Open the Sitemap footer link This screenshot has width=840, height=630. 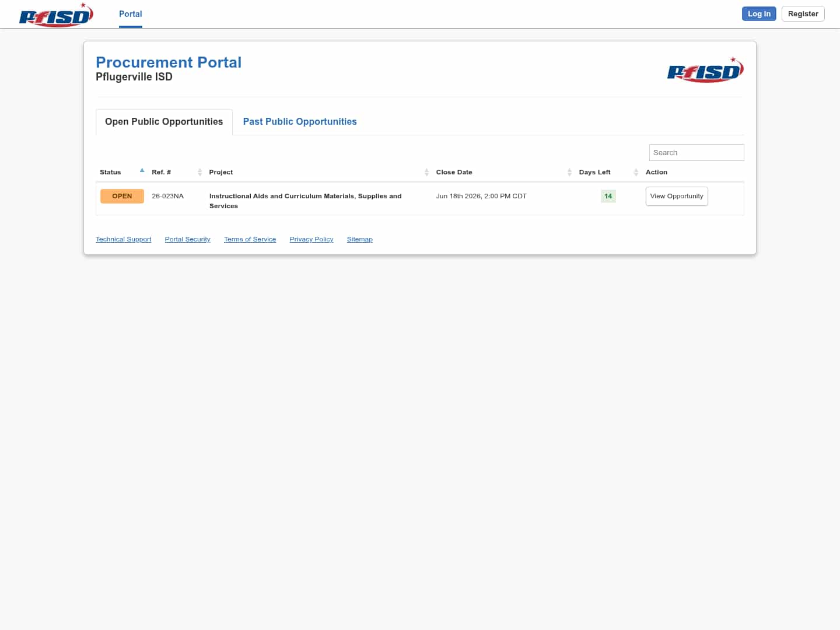359,239
